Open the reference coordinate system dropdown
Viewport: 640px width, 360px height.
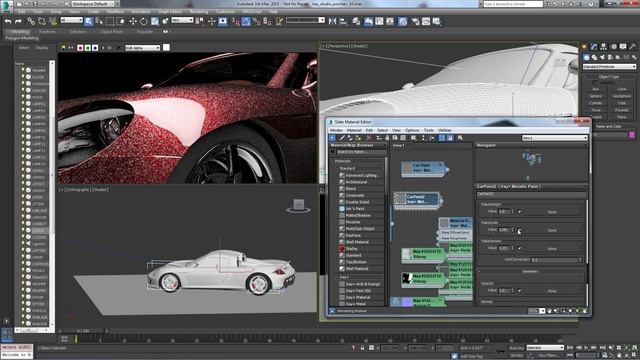point(182,20)
